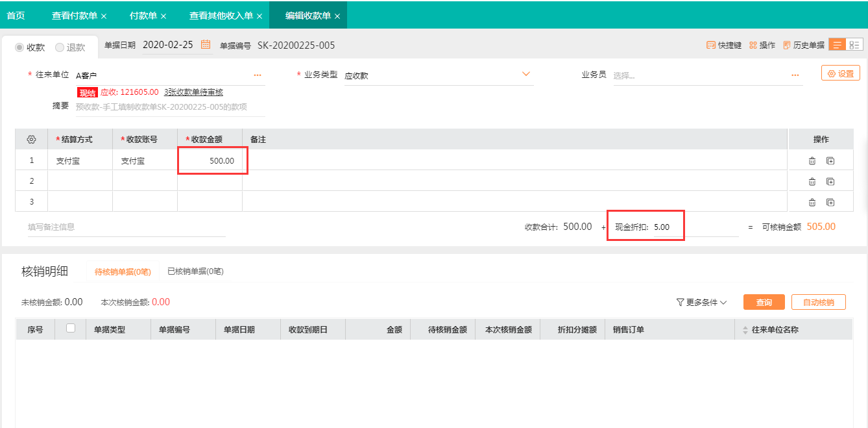Delete row 2 with trash icon
Screen dimensions: 868x428
812,181
